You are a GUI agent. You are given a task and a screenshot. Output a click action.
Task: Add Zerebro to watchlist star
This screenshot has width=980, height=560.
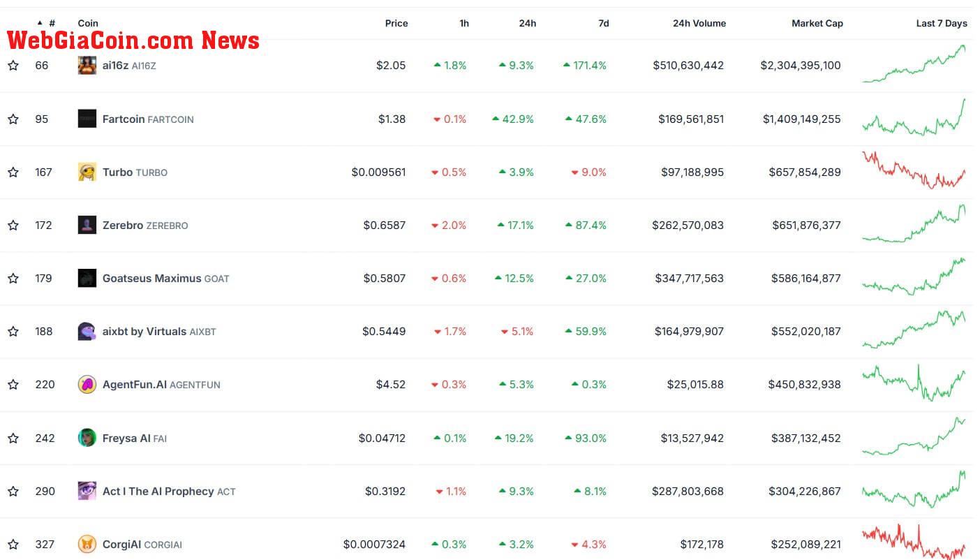(13, 226)
